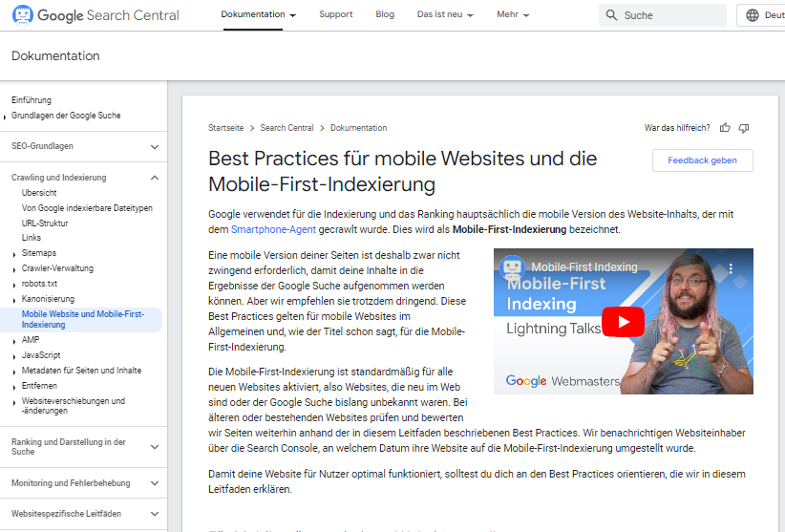Screen dimensions: 785x532
Task: Open the Smartphone-Agent link
Action: [x=273, y=229]
